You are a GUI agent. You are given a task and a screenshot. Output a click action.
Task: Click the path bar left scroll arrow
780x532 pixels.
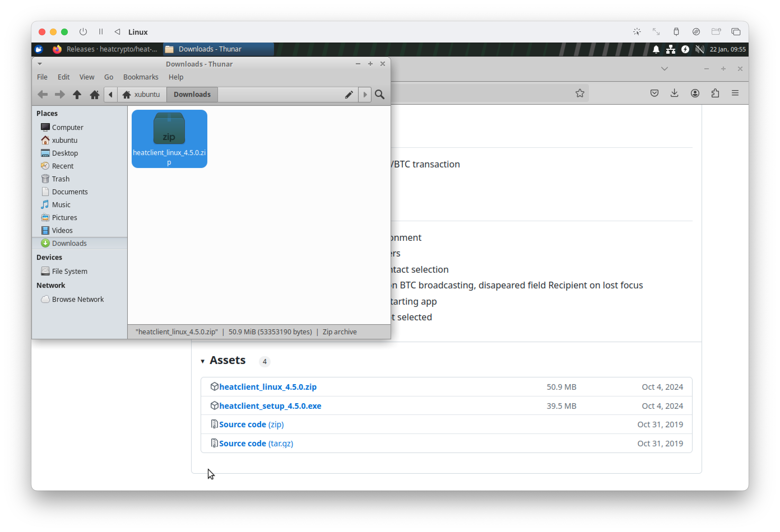110,95
